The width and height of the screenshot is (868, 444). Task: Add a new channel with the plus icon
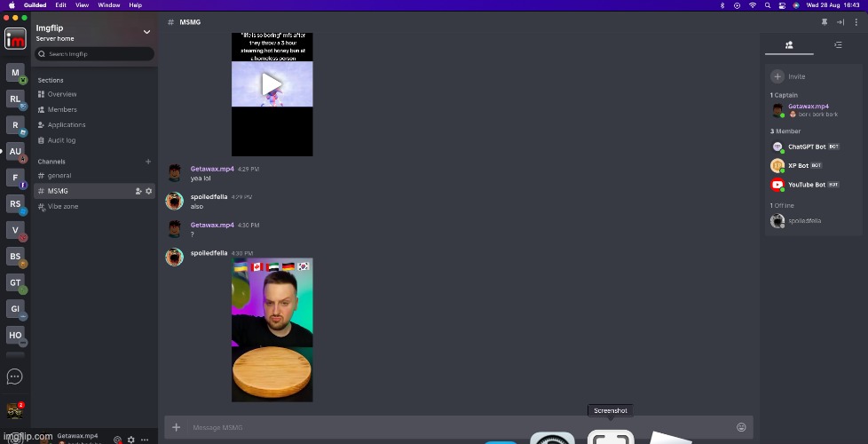click(x=148, y=162)
